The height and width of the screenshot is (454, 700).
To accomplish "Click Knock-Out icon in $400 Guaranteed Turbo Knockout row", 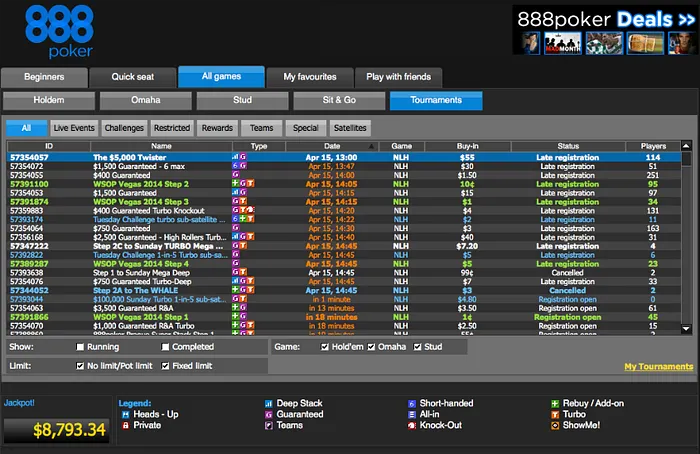I will (x=250, y=210).
